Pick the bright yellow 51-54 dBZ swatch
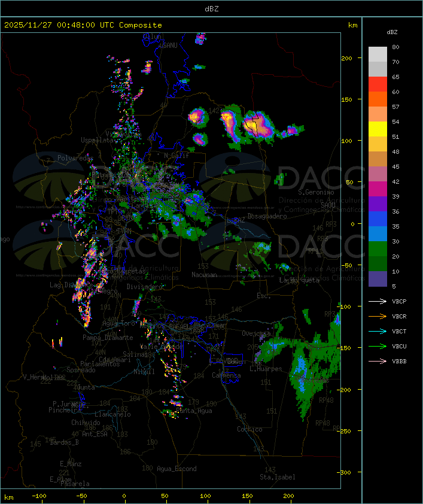This screenshot has width=423, height=504. pos(378,129)
